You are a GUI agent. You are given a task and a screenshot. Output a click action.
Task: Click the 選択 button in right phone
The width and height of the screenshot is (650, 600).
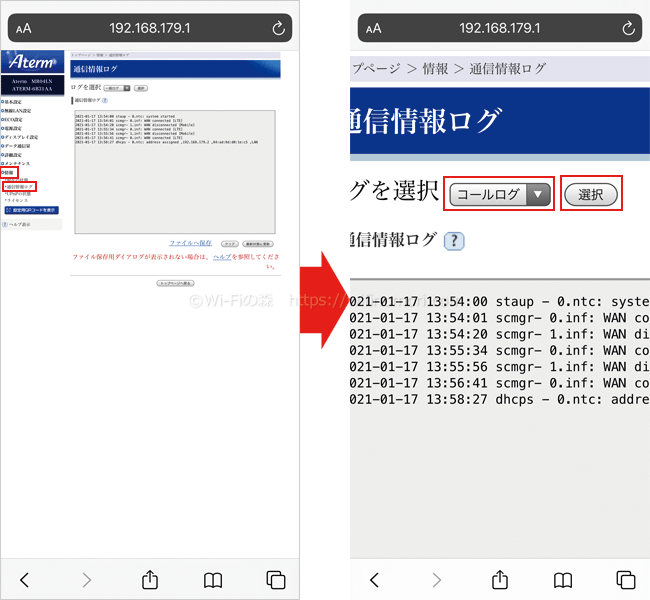(591, 194)
